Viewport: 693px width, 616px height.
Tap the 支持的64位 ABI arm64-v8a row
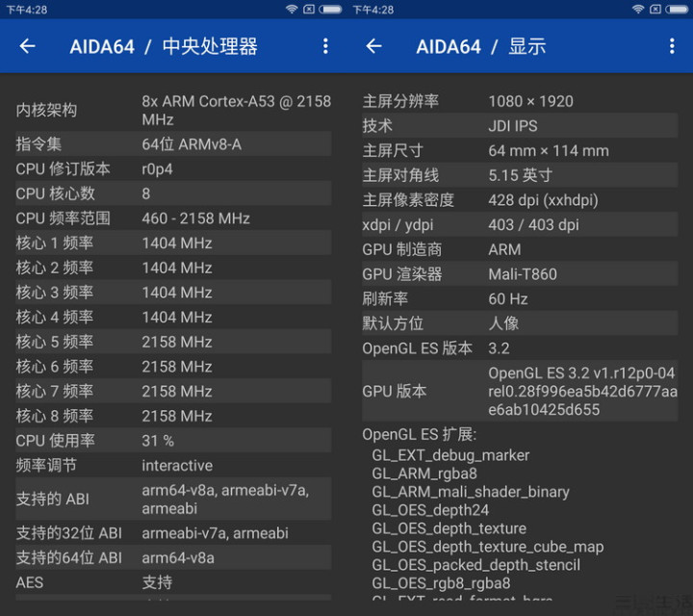pos(173,557)
